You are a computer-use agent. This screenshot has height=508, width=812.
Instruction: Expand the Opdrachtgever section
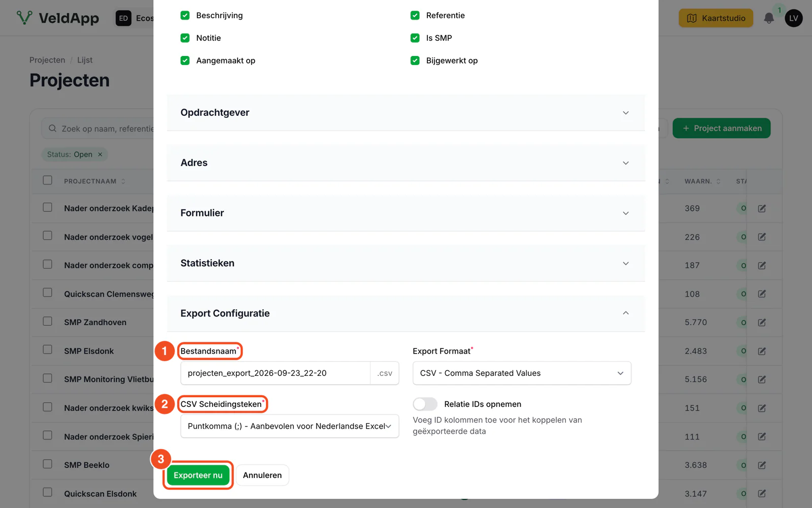pos(405,113)
